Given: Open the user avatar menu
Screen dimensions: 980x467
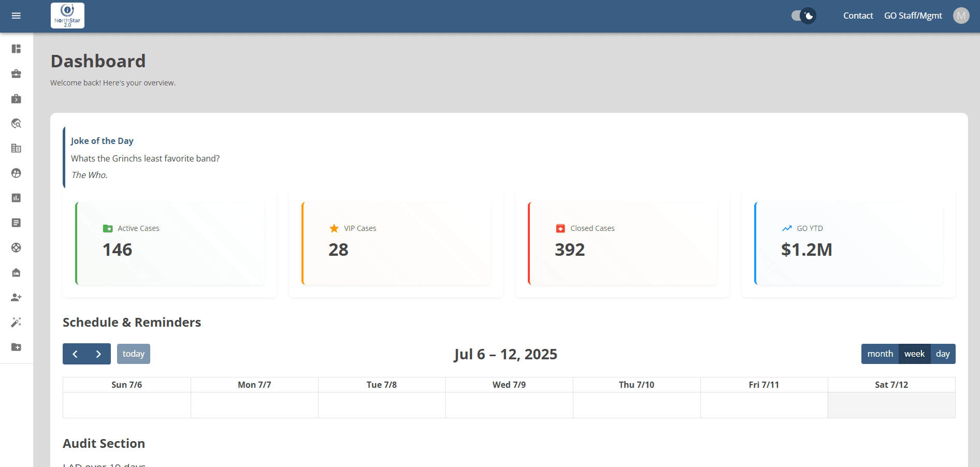Looking at the screenshot, I should click(961, 16).
